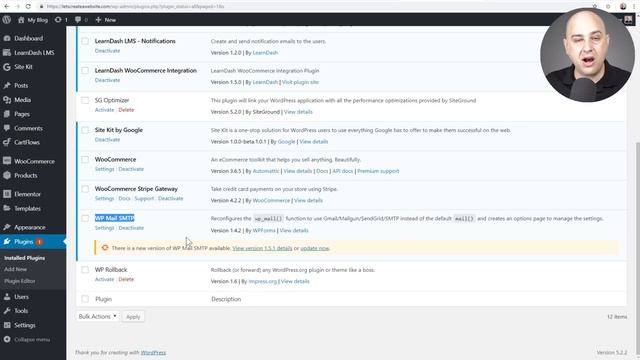Select WP Rollback checkbox
Viewport: 640px width, 360px height.
(85, 270)
